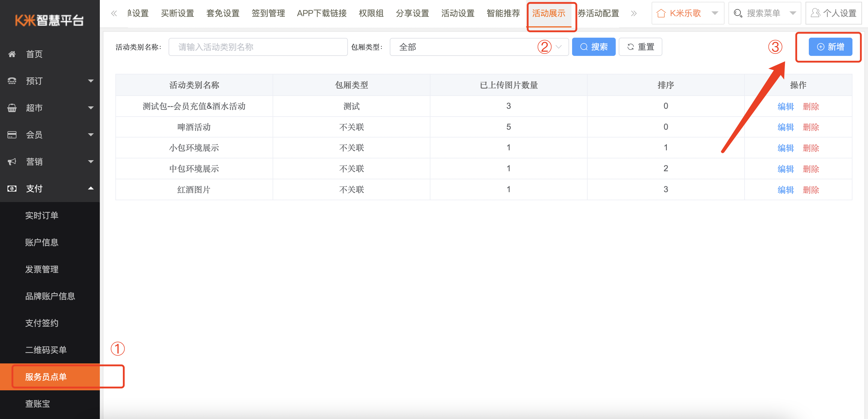Switch to the 买断设置 tab

(178, 13)
